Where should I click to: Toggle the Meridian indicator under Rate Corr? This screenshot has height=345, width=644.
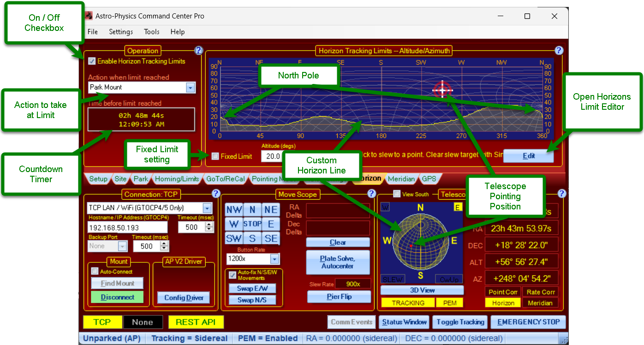pos(540,303)
